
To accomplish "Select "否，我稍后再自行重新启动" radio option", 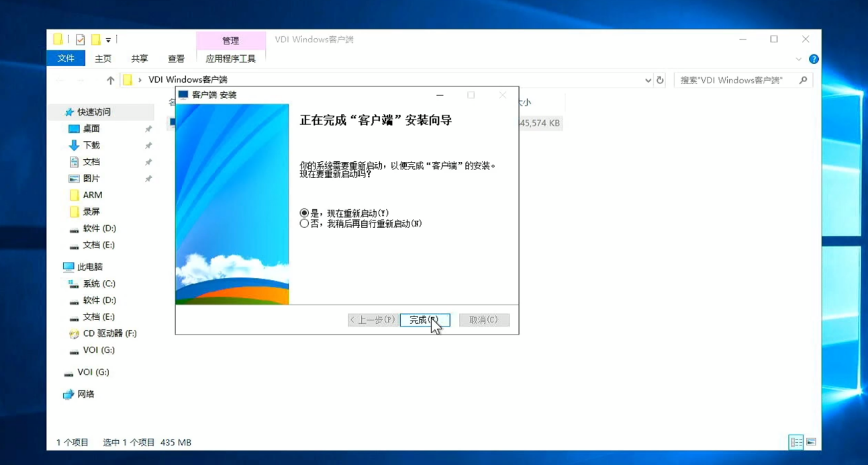I will pyautogui.click(x=305, y=224).
